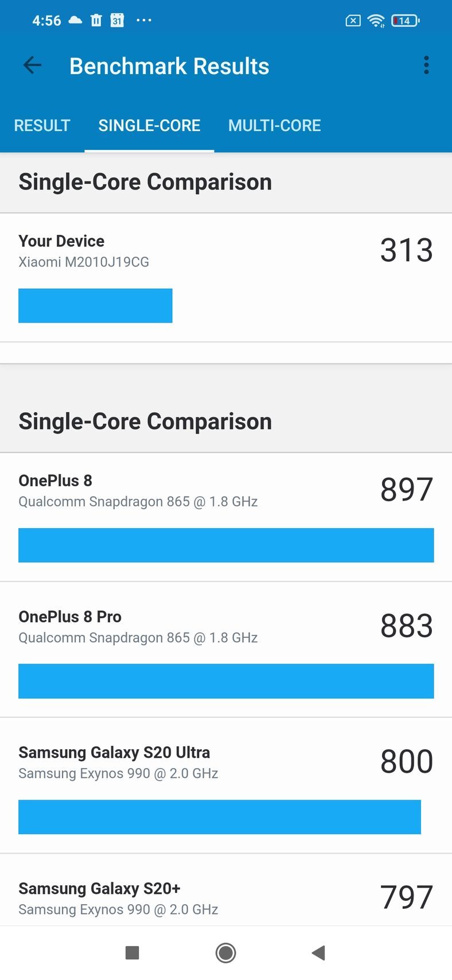The width and height of the screenshot is (452, 980).
Task: Tap the Android back triangle button
Action: [x=319, y=953]
